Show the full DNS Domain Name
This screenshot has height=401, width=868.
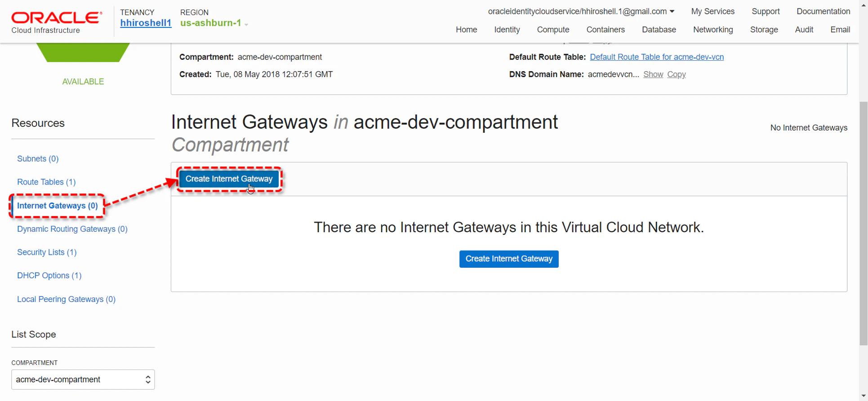pos(653,74)
